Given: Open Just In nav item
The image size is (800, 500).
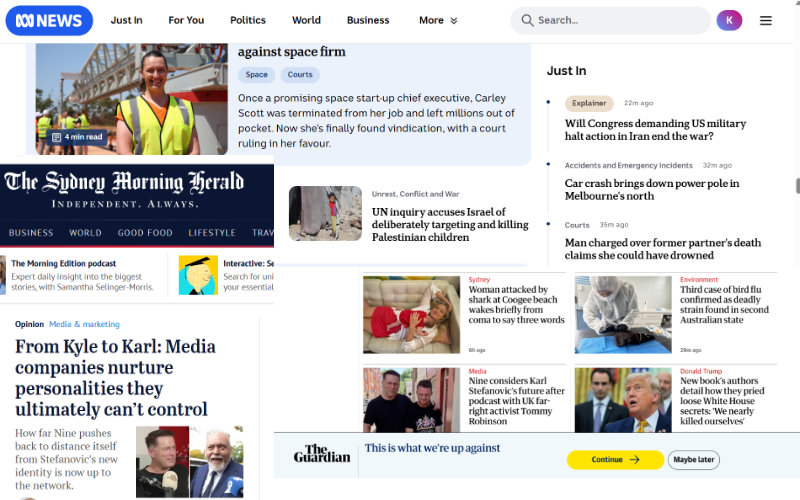Looking at the screenshot, I should pos(127,20).
